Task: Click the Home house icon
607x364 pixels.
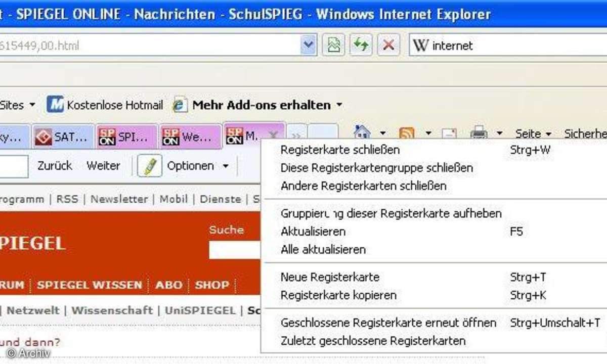Action: (x=362, y=133)
